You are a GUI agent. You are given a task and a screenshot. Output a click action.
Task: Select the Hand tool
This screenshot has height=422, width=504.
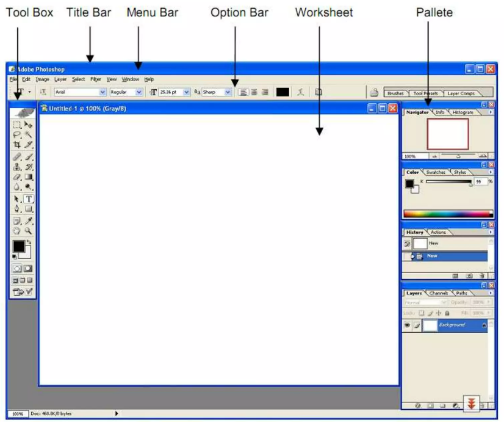(17, 231)
